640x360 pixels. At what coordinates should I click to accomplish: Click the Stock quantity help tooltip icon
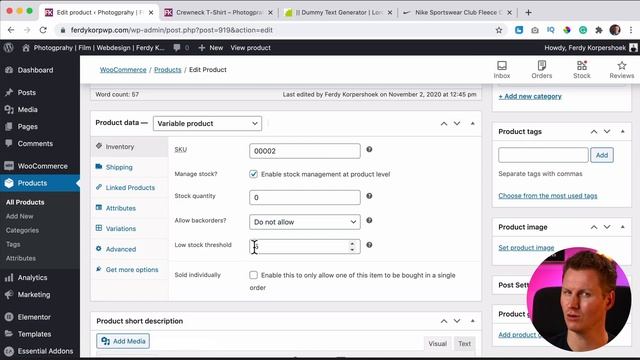click(x=369, y=196)
